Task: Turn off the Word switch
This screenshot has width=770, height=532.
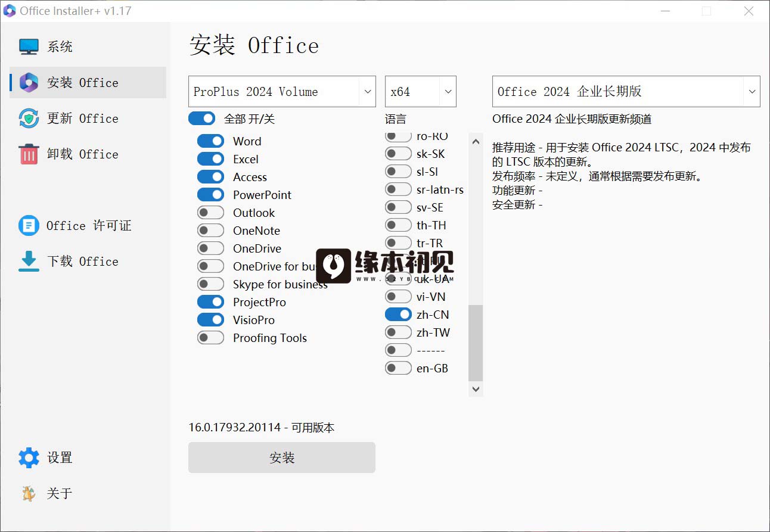Action: point(210,141)
